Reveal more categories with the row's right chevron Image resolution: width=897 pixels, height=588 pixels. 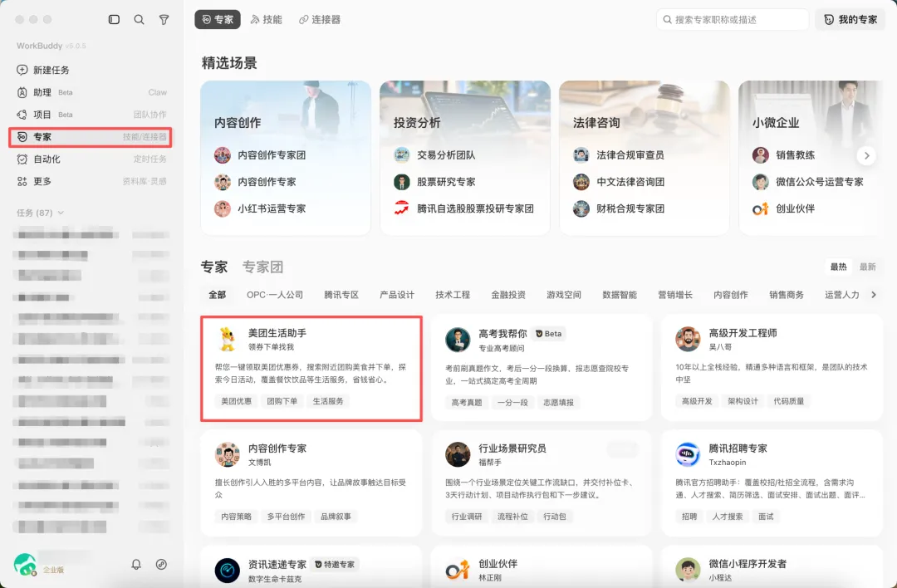[874, 295]
